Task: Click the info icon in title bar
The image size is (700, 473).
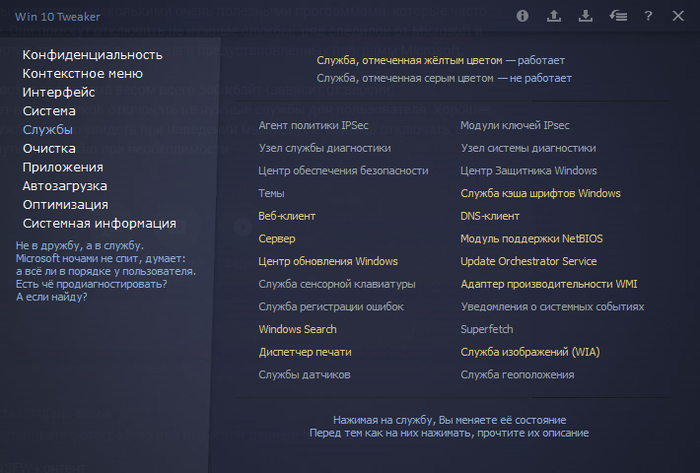Action: tap(522, 16)
